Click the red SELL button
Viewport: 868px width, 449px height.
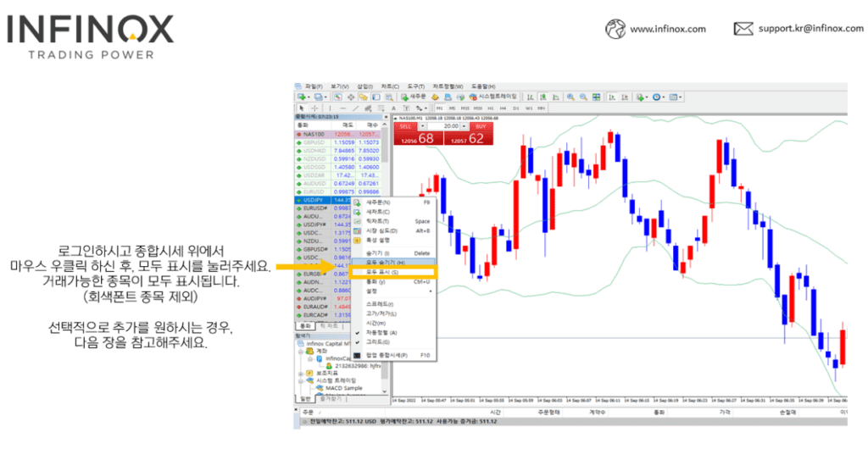click(406, 126)
